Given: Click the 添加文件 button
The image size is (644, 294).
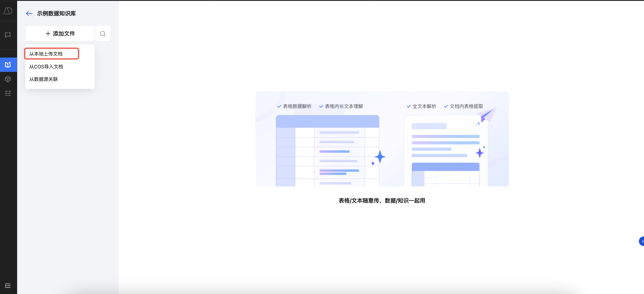Looking at the screenshot, I should pyautogui.click(x=60, y=33).
